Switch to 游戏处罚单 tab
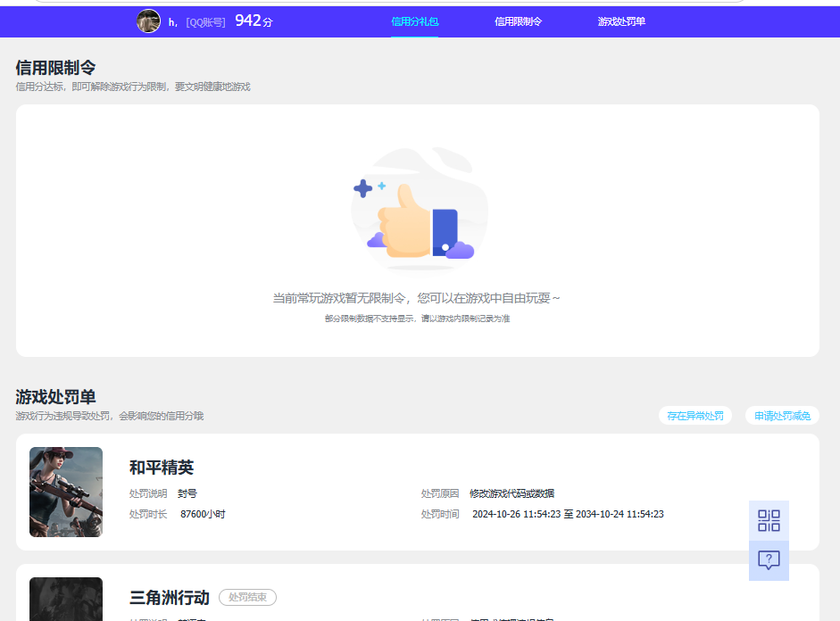 pos(621,21)
